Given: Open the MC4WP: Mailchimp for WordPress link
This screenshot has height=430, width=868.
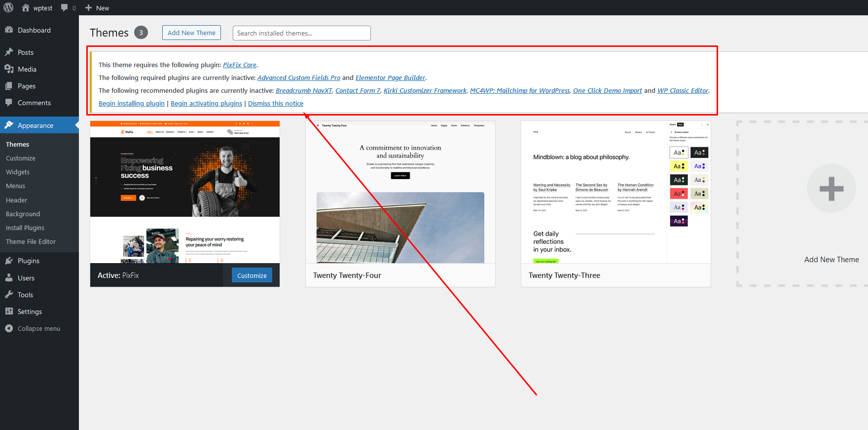Looking at the screenshot, I should pyautogui.click(x=520, y=90).
